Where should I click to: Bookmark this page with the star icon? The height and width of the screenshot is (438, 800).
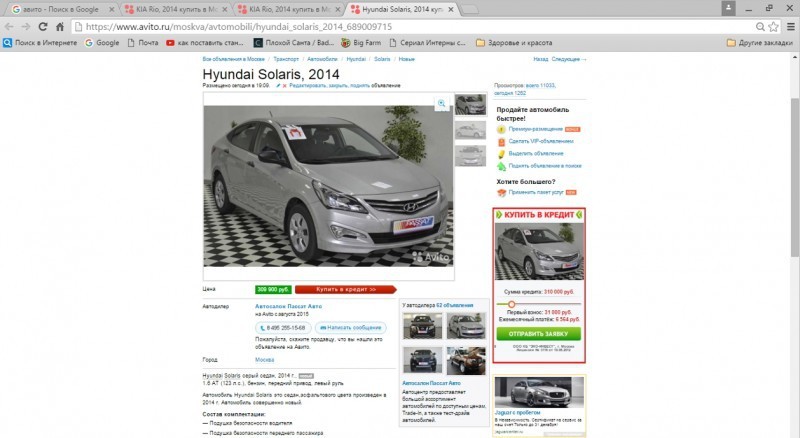(x=773, y=27)
